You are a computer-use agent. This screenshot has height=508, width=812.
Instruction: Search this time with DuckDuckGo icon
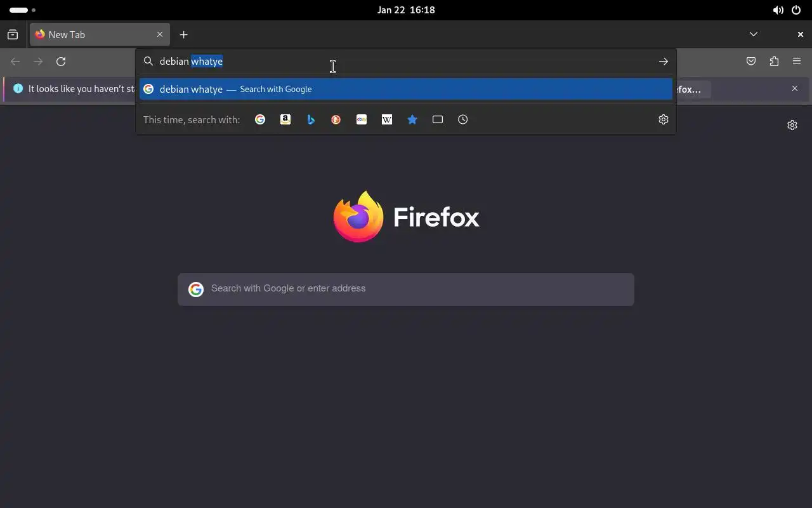[x=336, y=119]
